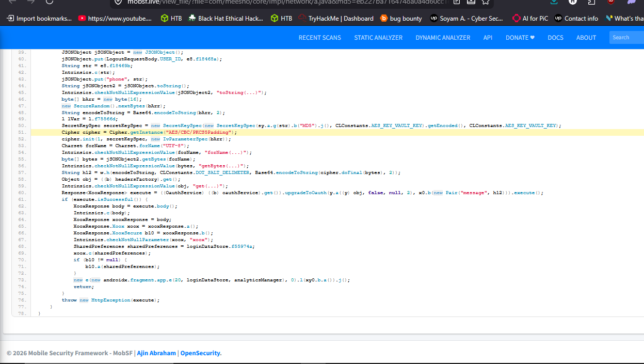Select the highlighted Cipher.getInstance line 51
This screenshot has width=644, height=364.
click(x=337, y=132)
